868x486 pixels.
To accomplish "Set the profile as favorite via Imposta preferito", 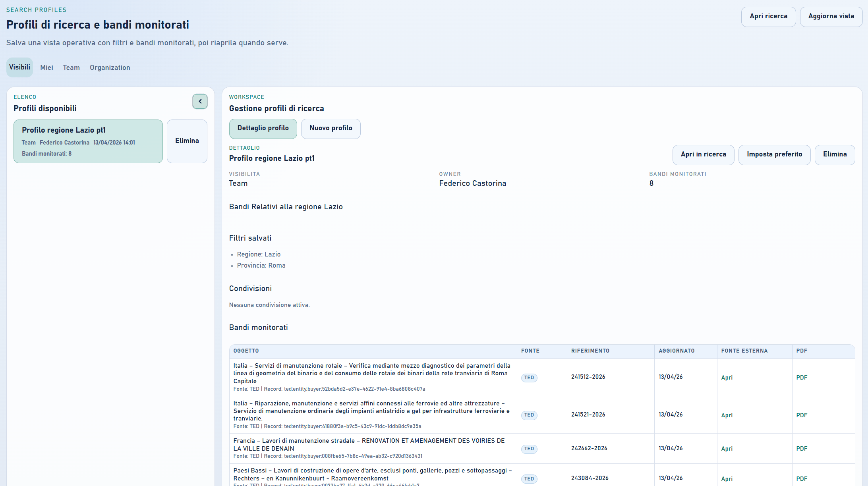I will click(774, 154).
